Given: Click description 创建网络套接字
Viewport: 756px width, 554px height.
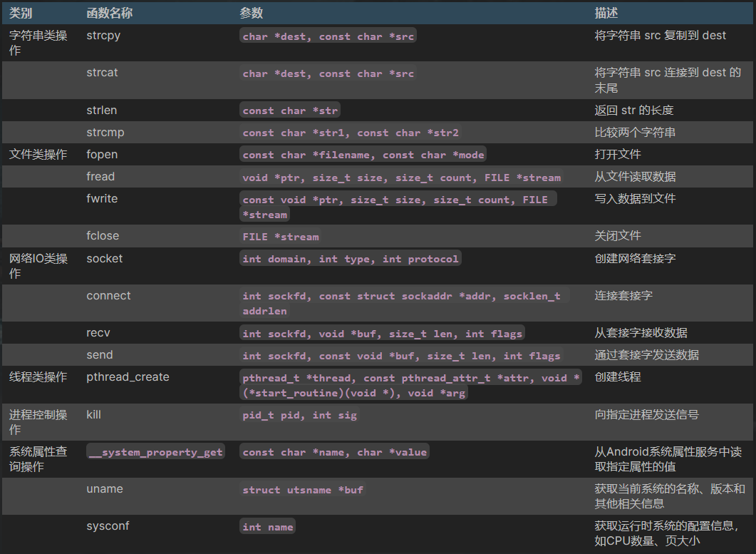Looking at the screenshot, I should pyautogui.click(x=635, y=259).
